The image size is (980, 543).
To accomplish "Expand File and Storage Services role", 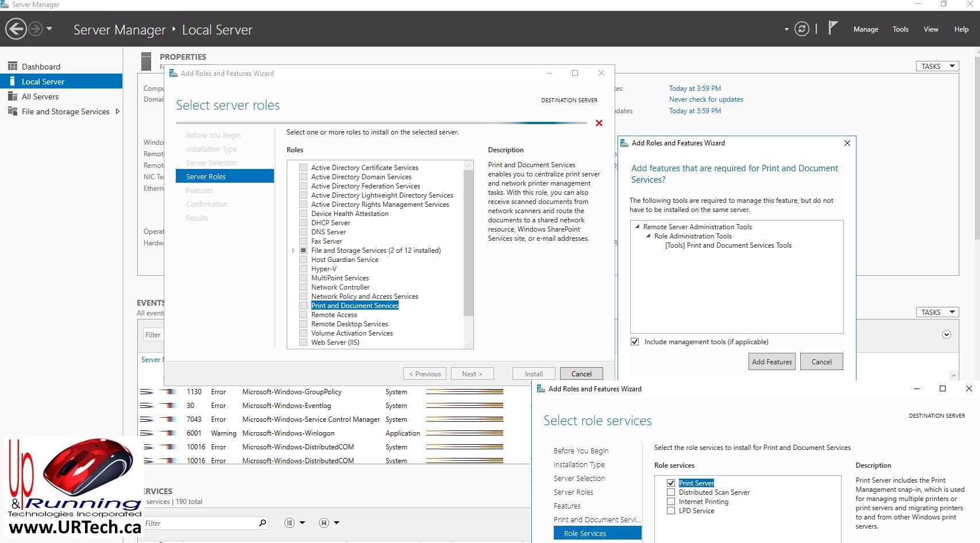I will point(294,251).
